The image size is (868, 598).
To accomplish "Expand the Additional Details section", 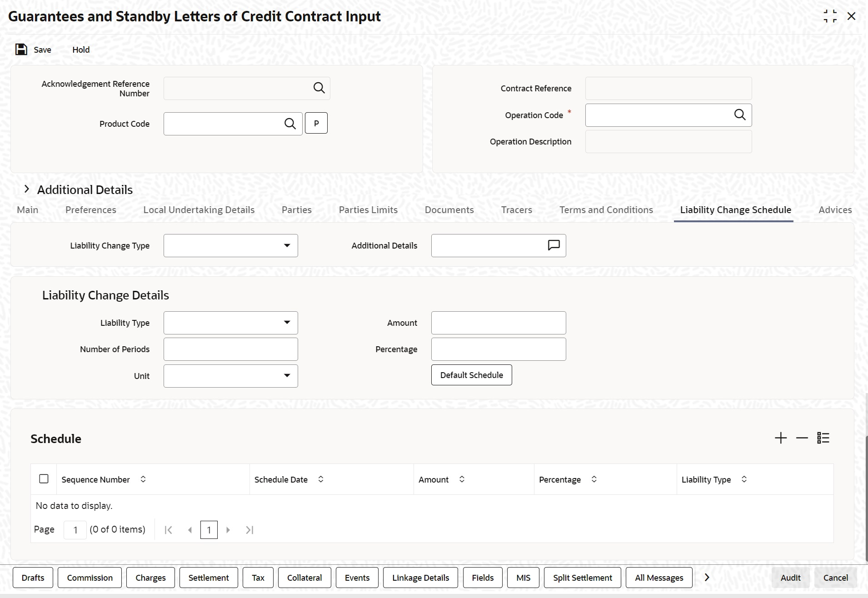I will tap(27, 189).
